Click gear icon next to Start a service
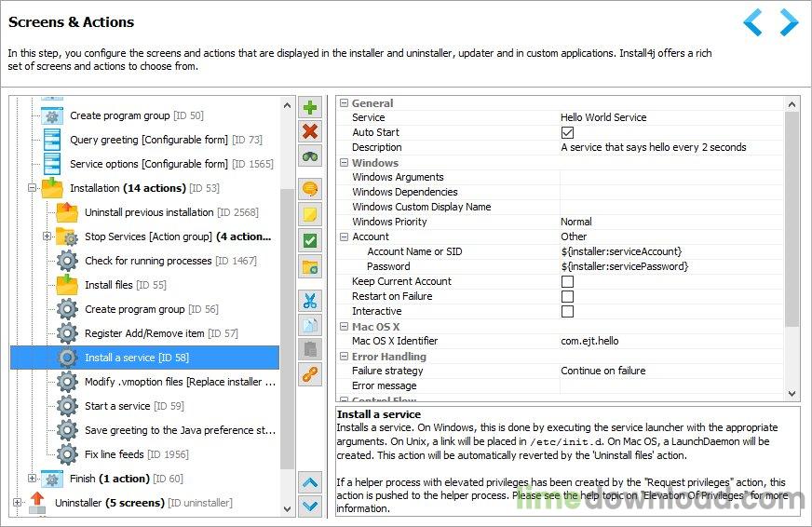Image resolution: width=812 pixels, height=527 pixels. pyautogui.click(x=67, y=406)
